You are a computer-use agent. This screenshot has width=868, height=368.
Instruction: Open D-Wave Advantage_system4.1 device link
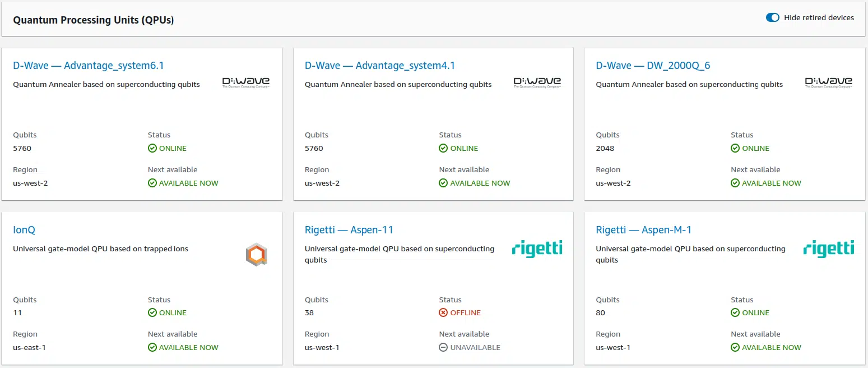coord(380,66)
